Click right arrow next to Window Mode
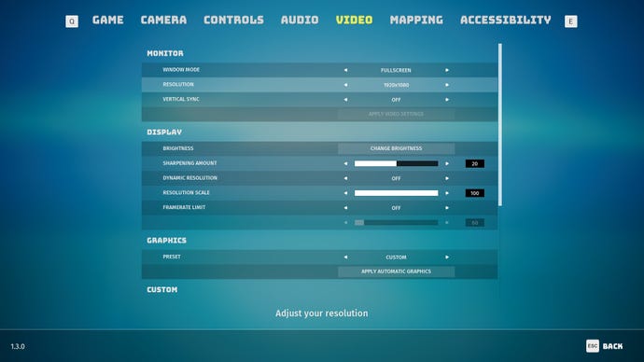 point(447,70)
